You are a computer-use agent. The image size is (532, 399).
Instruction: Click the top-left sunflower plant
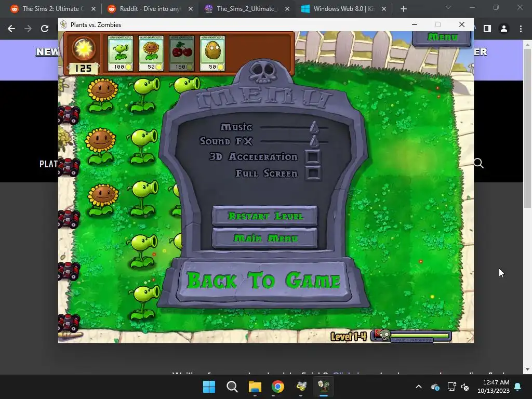pyautogui.click(x=102, y=95)
